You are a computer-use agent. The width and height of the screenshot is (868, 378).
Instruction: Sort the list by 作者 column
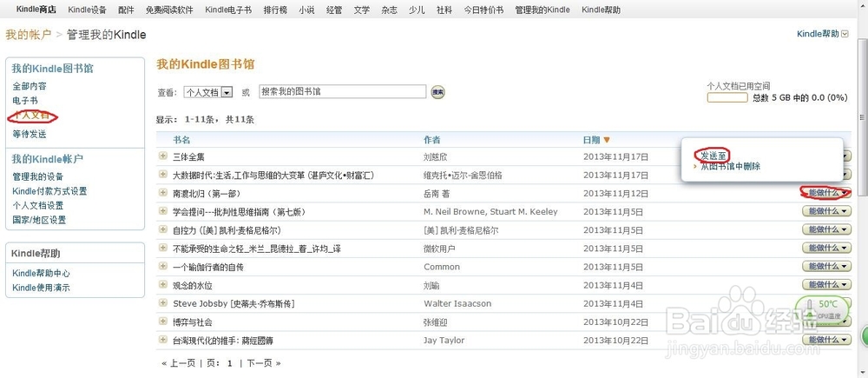(431, 140)
